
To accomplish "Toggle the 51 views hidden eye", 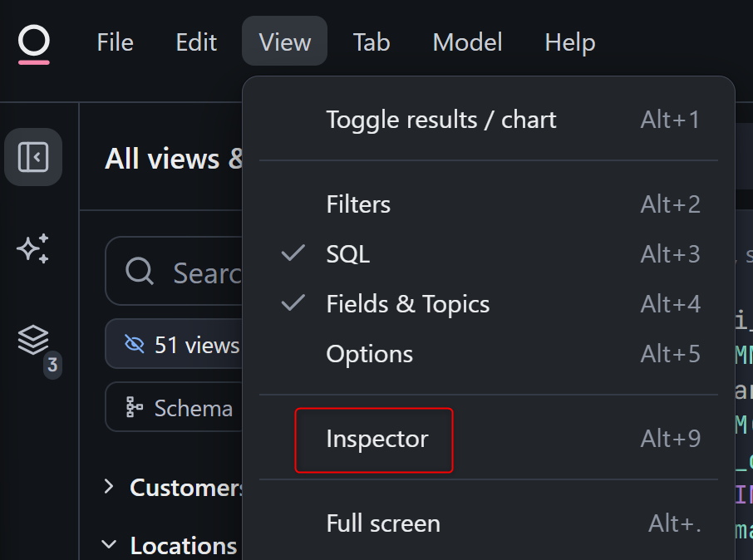I will click(134, 345).
